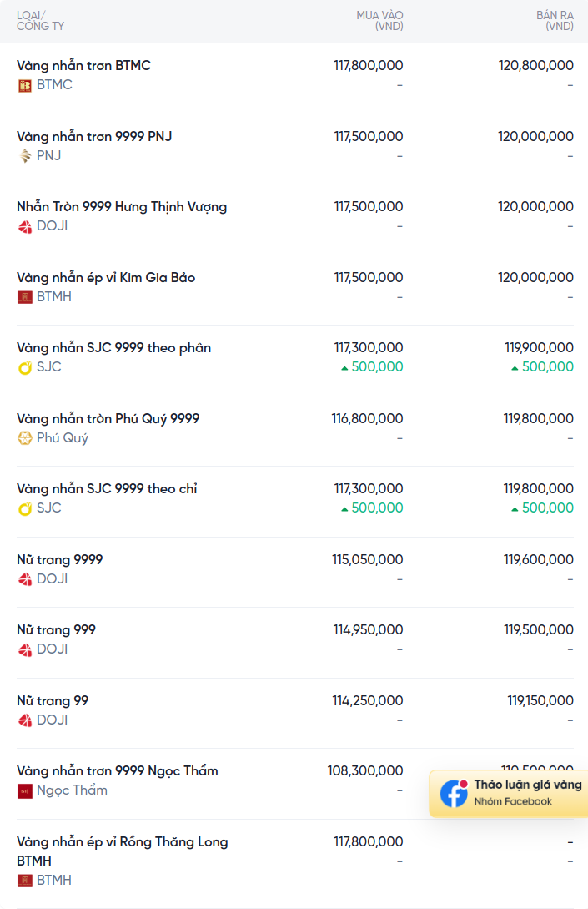Click DOJI logo under Hưng Thịnh Vượng
Viewport: 588px width, 909px height.
coord(25,226)
